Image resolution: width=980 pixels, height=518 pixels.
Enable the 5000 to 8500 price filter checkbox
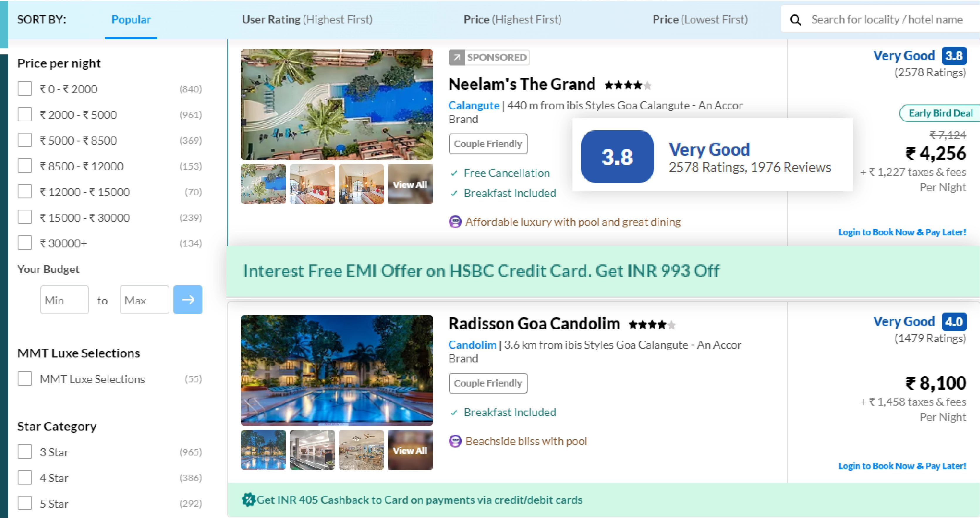[25, 139]
